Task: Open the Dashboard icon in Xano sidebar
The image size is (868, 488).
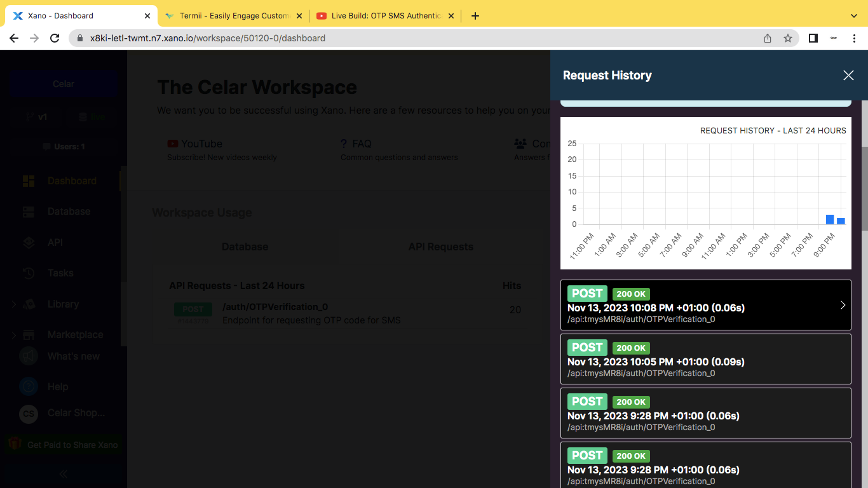Action: click(x=29, y=181)
